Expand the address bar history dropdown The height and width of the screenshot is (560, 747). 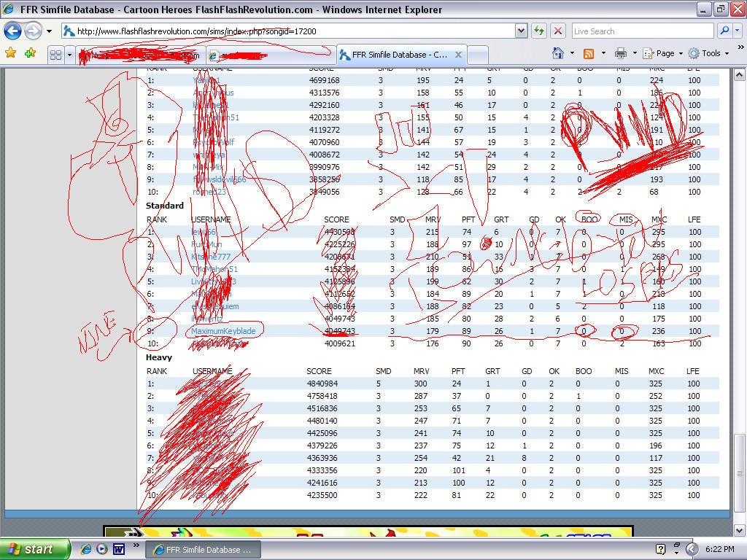click(x=520, y=31)
